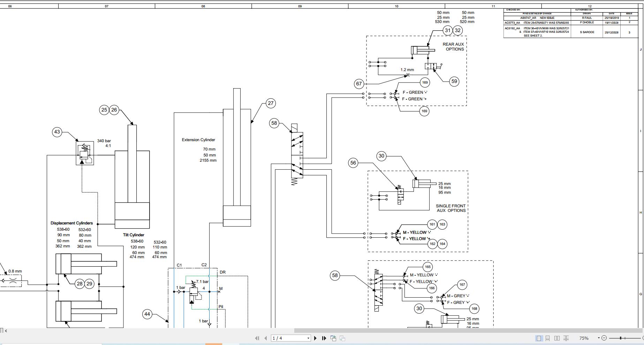Click the 'SINGLE FRONT AUX OPTIONS' label
Screen dimensions: 644x345
click(451, 208)
